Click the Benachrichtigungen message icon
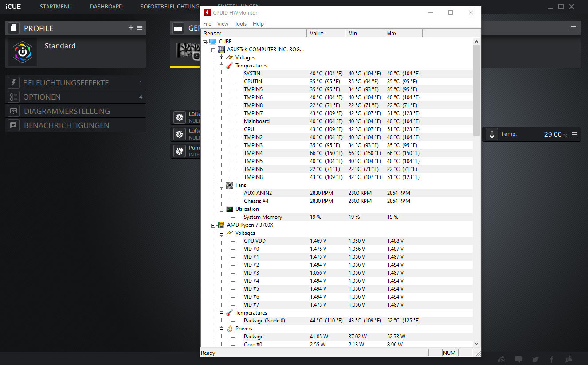 (14, 125)
